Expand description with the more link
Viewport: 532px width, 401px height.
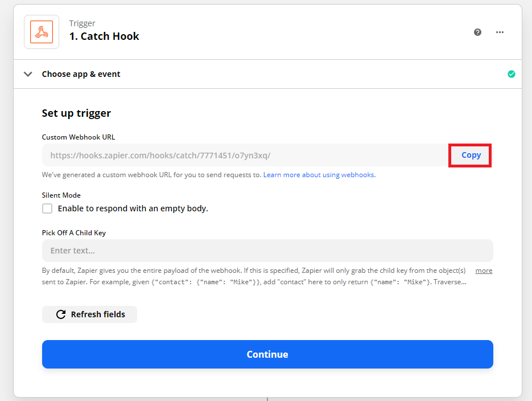pos(484,271)
